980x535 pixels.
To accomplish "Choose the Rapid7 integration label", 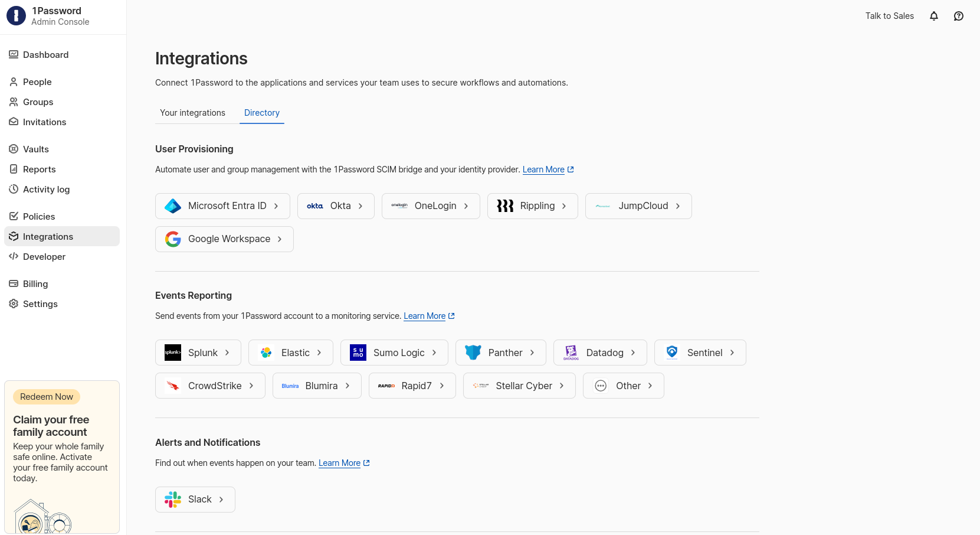I will tap(417, 386).
